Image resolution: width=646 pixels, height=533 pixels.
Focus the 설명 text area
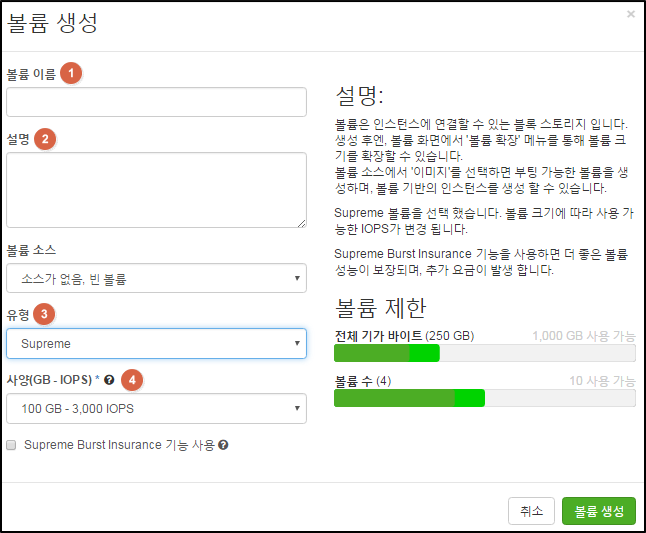pos(157,190)
